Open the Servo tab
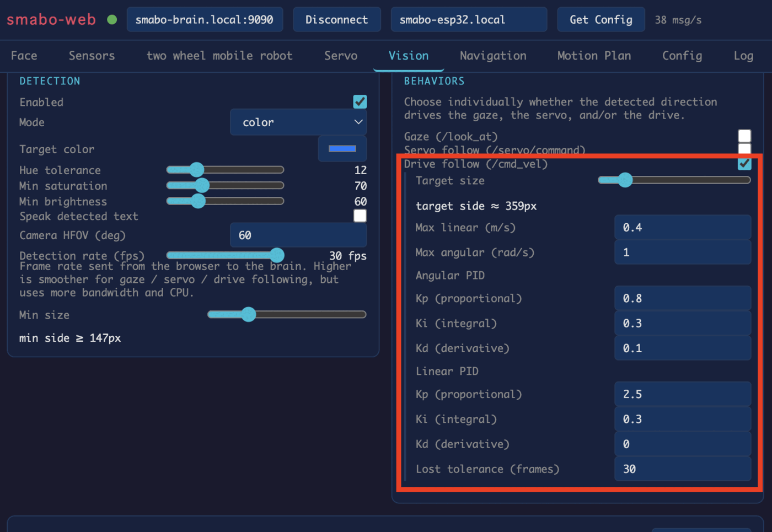 [x=341, y=56]
